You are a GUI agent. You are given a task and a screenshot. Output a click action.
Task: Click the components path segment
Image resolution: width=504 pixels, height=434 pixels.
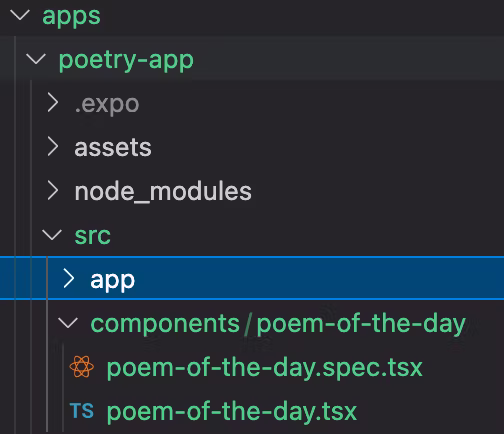point(165,324)
